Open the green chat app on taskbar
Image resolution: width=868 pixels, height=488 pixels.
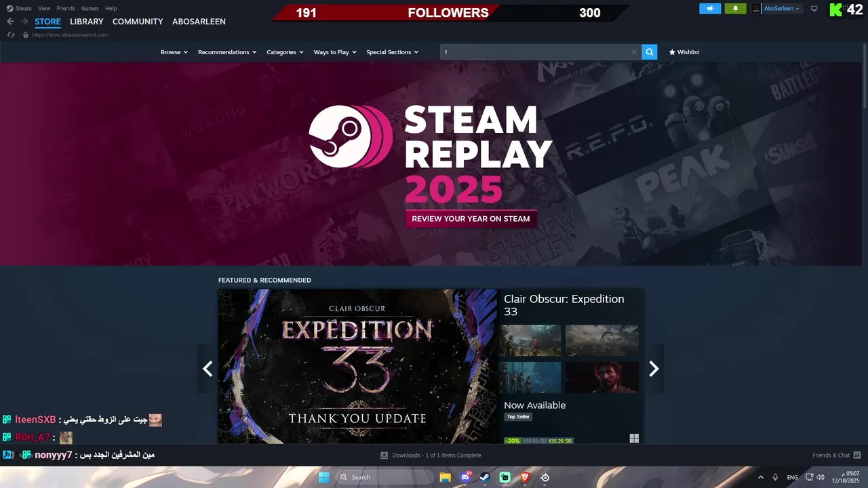click(x=505, y=477)
